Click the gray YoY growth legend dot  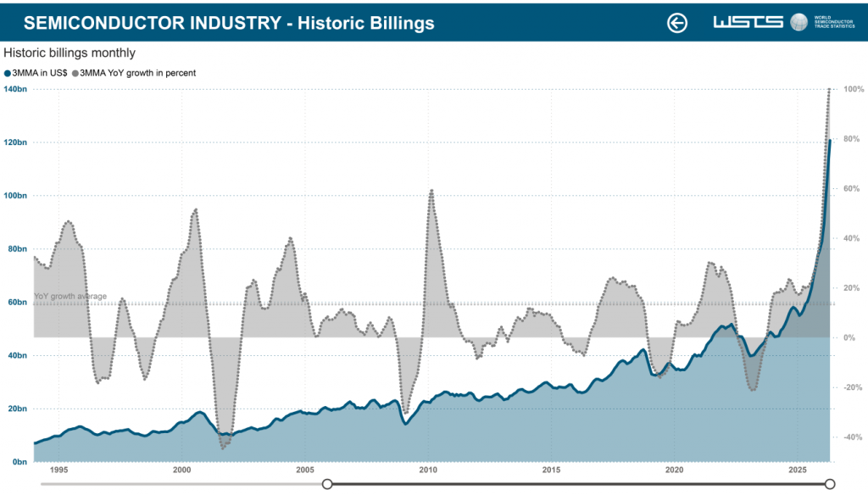(75, 73)
